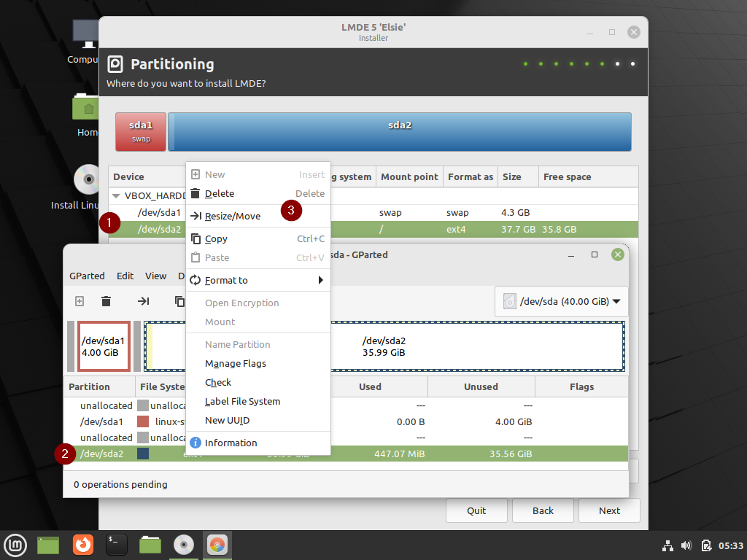747x560 pixels.
Task: Click the New partition icon in GParted toolbar
Action: tap(80, 301)
